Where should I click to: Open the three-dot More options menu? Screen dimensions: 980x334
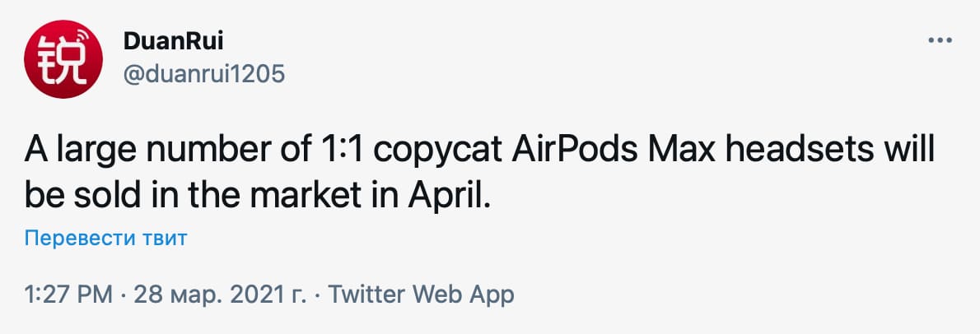click(940, 40)
